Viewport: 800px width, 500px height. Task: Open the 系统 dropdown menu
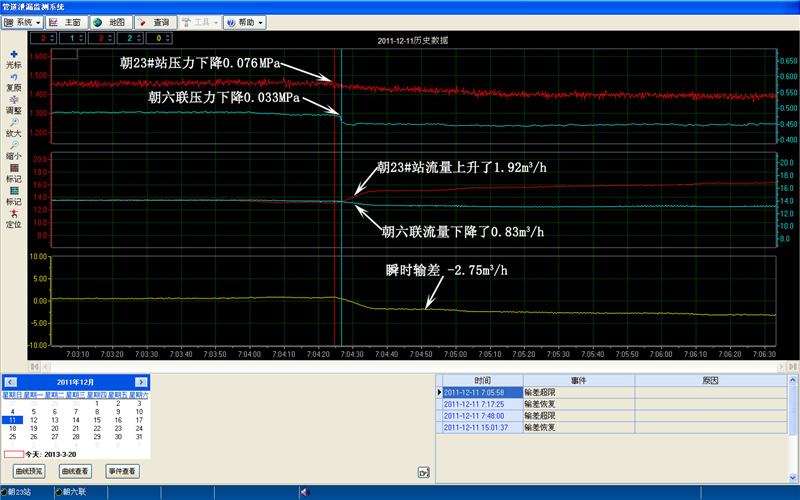[23, 21]
